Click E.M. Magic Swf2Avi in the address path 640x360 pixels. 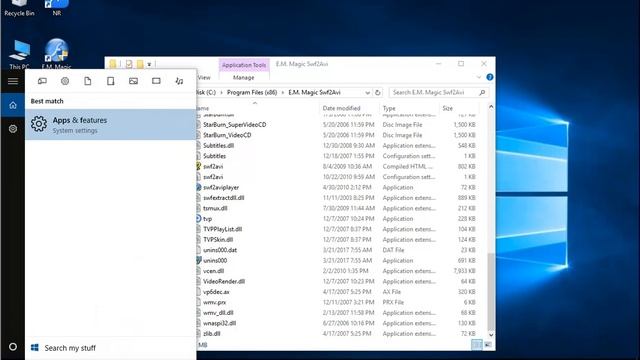pyautogui.click(x=314, y=93)
